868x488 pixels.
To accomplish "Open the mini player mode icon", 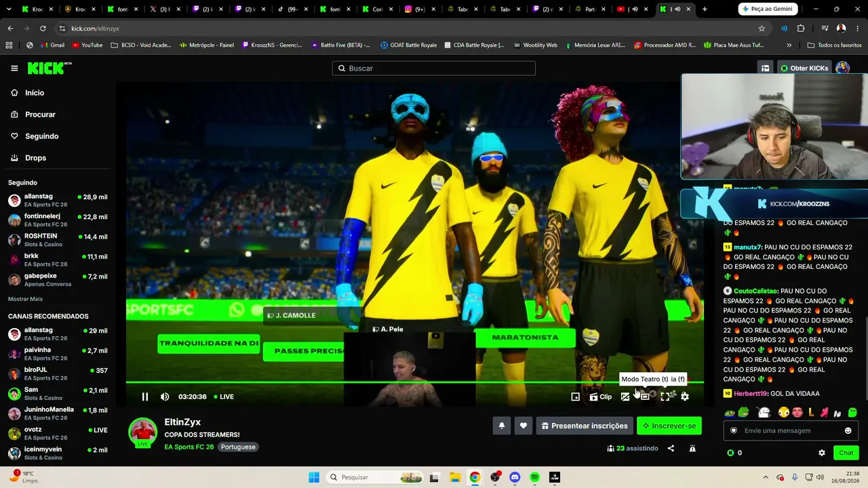I will [x=575, y=396].
